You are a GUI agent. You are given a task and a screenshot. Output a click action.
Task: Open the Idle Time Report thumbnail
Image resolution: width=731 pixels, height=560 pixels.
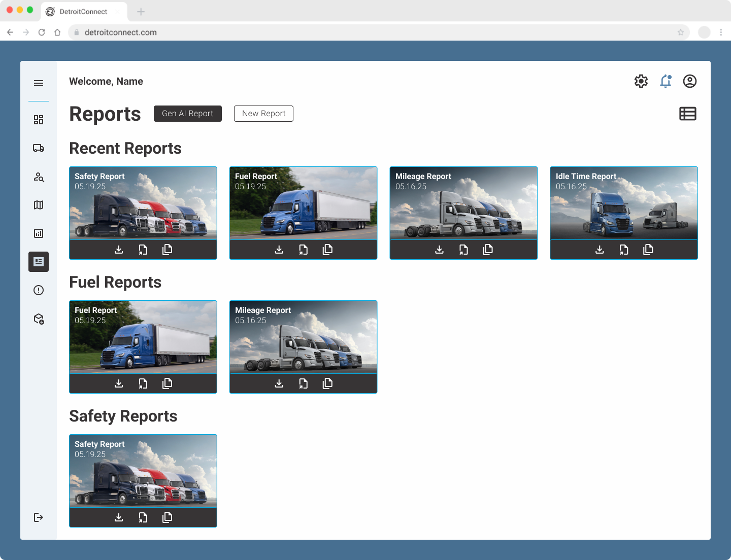[x=623, y=203]
